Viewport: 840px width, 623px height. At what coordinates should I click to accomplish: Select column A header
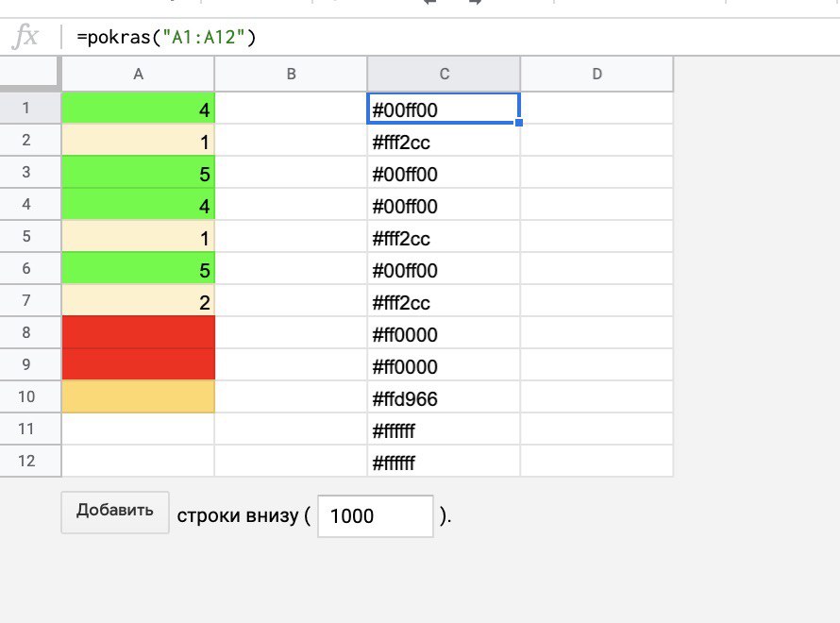(138, 74)
